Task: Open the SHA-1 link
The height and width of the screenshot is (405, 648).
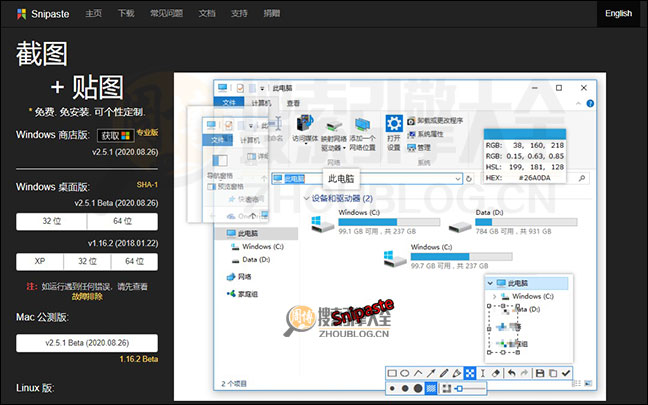Action: (147, 185)
